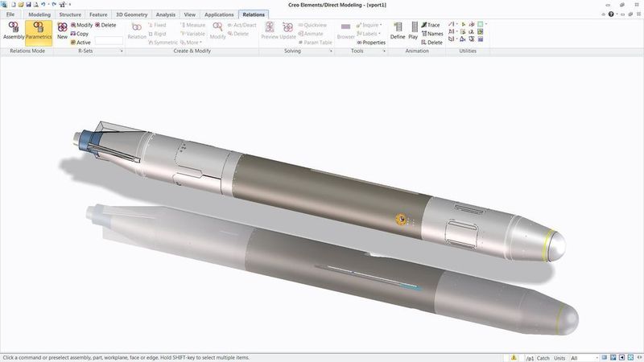Create a New R-Set

coord(62,31)
